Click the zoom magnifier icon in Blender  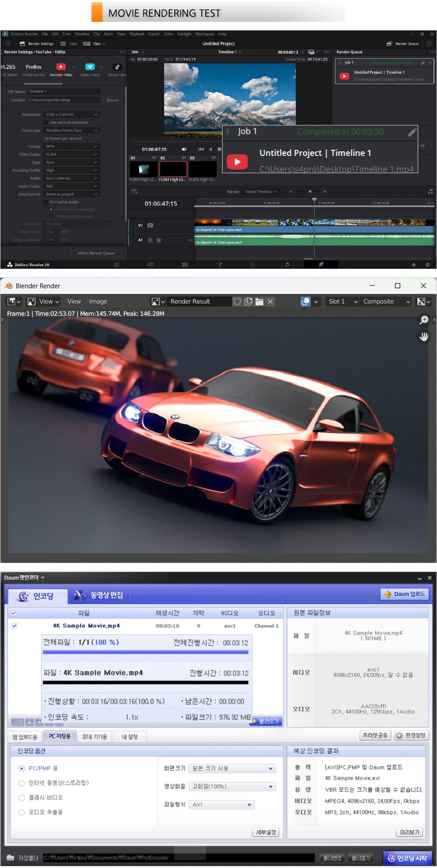point(423,320)
